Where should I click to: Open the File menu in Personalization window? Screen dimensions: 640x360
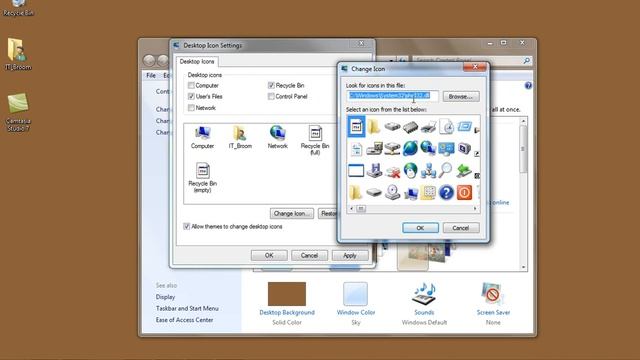(151, 76)
